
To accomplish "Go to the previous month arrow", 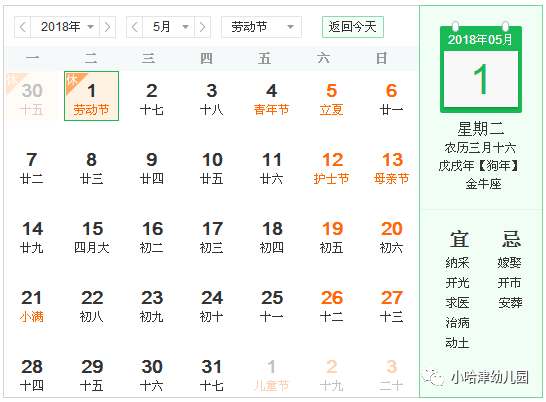I will pyautogui.click(x=134, y=27).
